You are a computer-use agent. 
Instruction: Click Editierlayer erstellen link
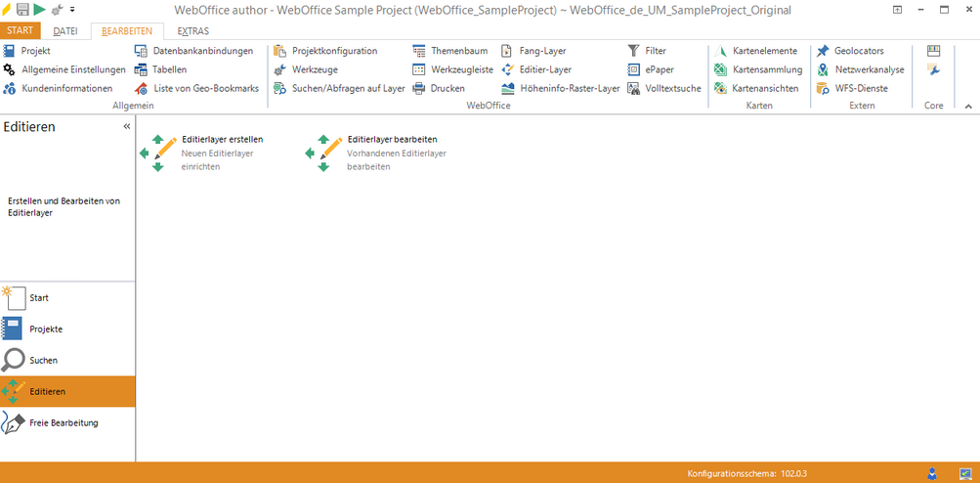(222, 140)
